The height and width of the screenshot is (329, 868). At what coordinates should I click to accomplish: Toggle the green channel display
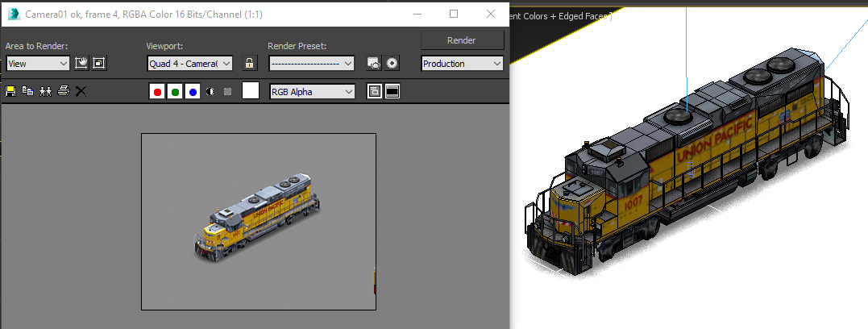pyautogui.click(x=175, y=92)
